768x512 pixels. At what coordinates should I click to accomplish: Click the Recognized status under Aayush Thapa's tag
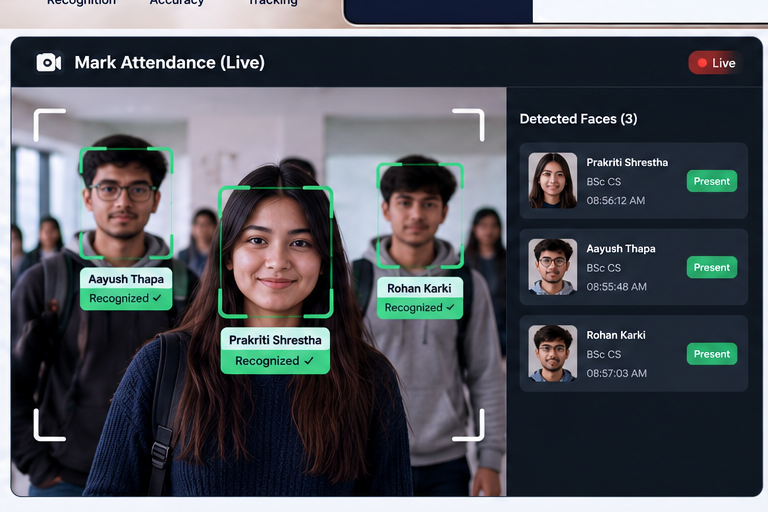pyautogui.click(x=125, y=298)
